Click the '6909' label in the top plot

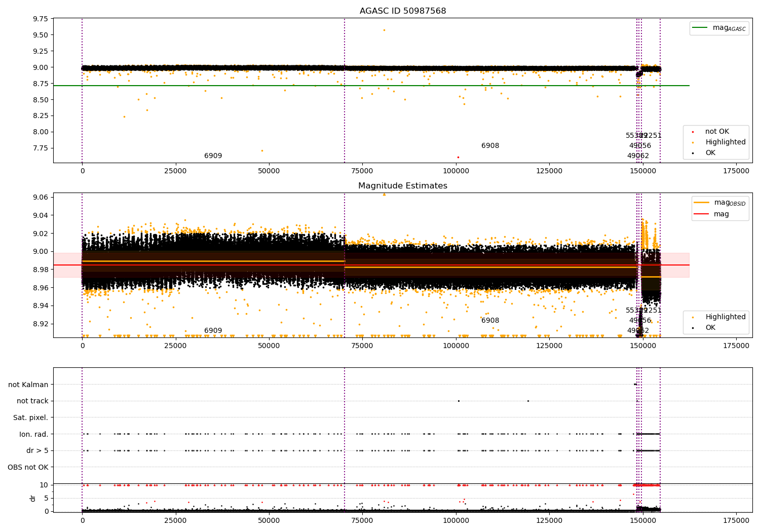tap(213, 156)
